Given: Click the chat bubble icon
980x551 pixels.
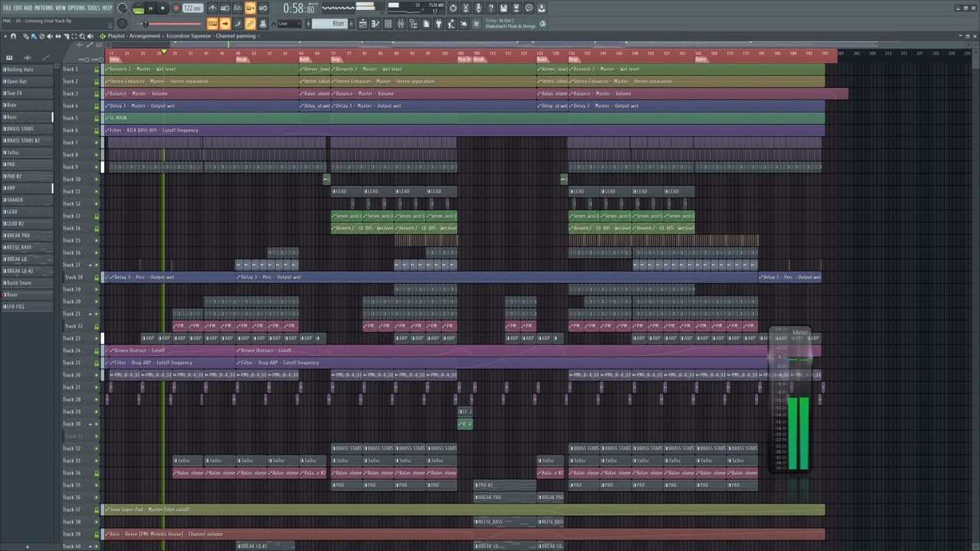Looking at the screenshot, I should point(529,8).
